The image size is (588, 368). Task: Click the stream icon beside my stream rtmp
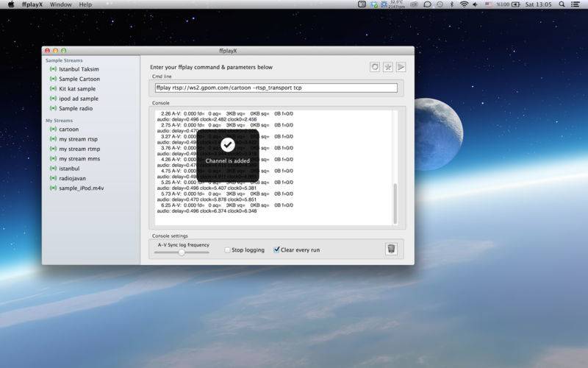coord(53,149)
